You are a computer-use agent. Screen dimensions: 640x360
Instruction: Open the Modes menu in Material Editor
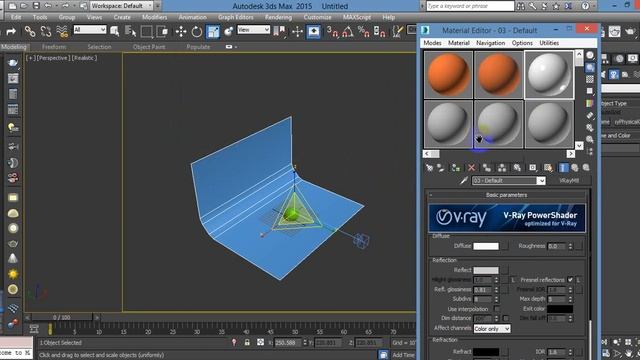(x=432, y=43)
